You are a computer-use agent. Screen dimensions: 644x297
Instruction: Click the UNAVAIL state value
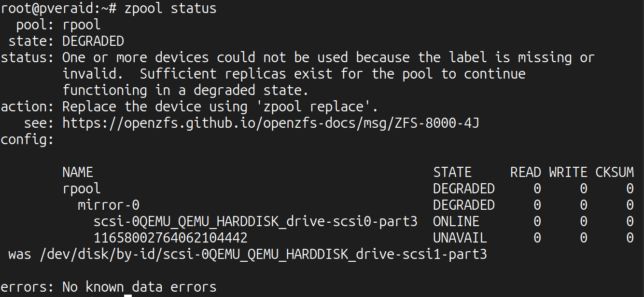[460, 238]
